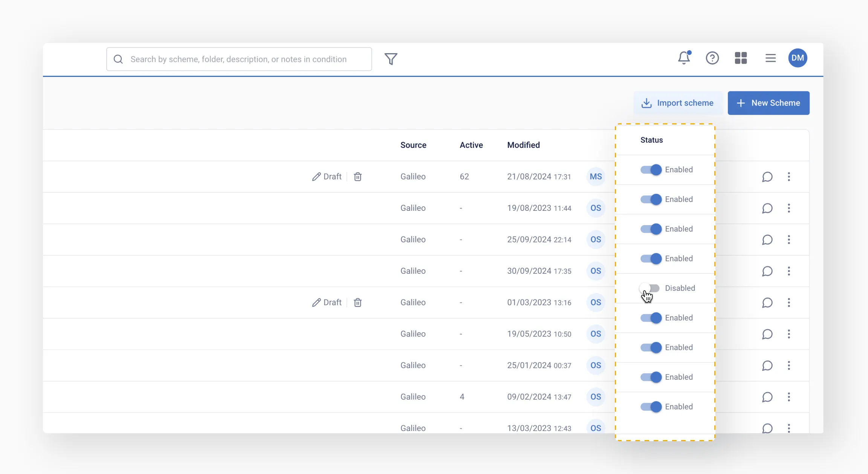Screen dimensions: 868x474
Task: Open comments for the 25/01/2024 row
Action: 767,365
